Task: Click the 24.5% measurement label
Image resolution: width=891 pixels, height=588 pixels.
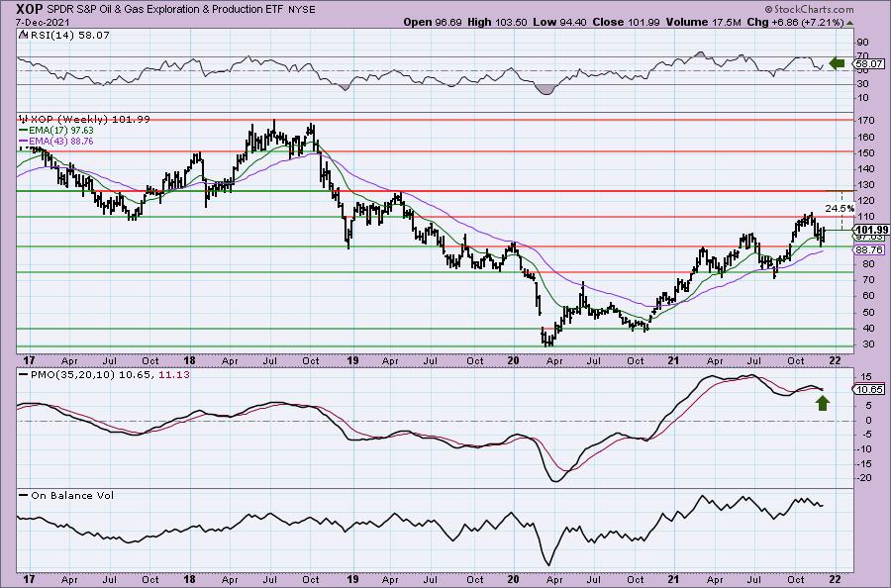Action: (x=840, y=209)
